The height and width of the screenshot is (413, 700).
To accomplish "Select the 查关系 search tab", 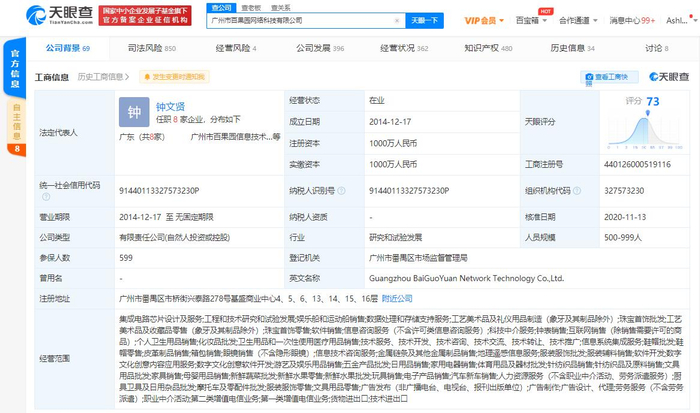I will [280, 8].
